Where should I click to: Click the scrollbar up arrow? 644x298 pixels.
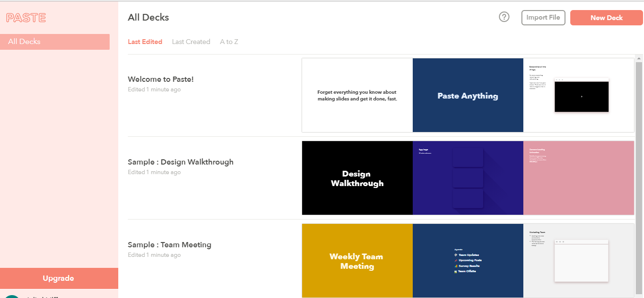coord(638,58)
